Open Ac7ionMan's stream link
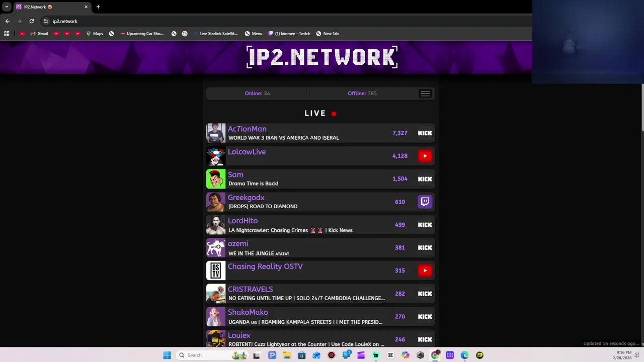Viewport: 644px width, 362px height. pyautogui.click(x=247, y=129)
